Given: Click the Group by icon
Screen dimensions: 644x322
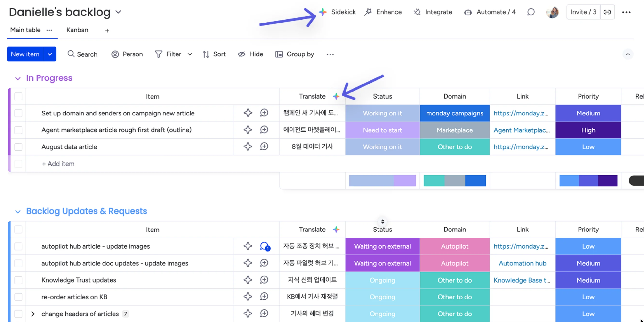Looking at the screenshot, I should pyautogui.click(x=279, y=54).
